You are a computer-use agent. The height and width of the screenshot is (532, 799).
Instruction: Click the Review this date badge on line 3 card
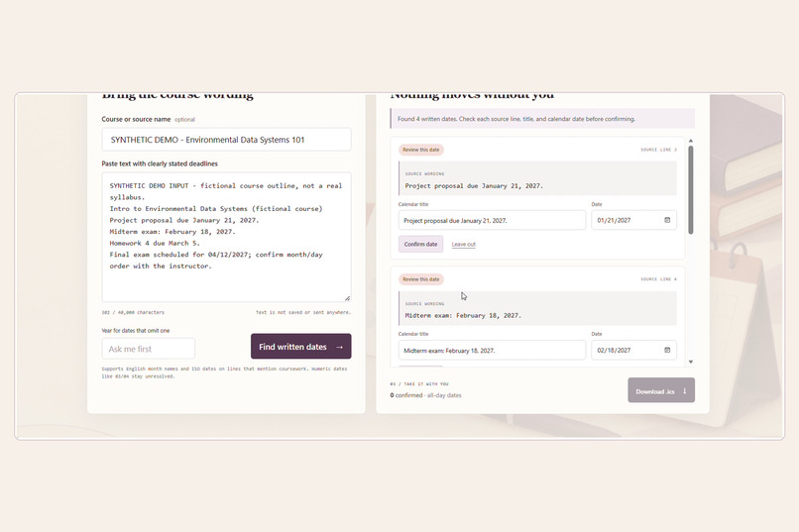[x=421, y=150]
